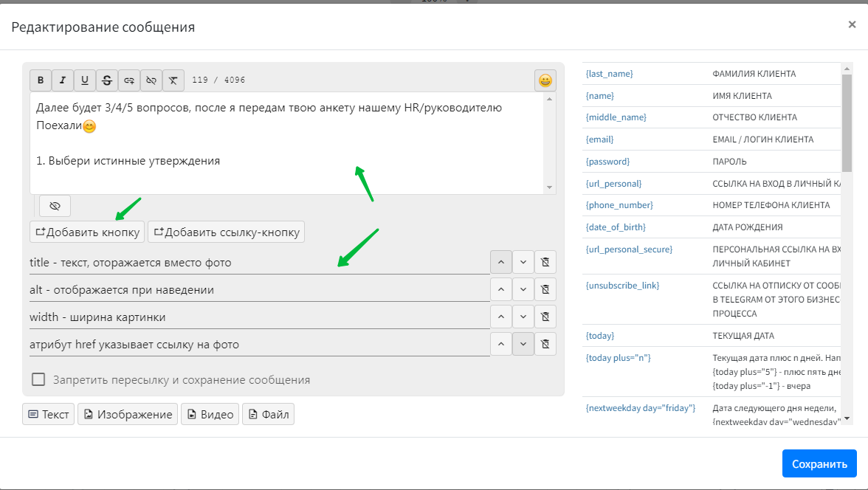Edit the 'alt - отображается' button field
Image resolution: width=868 pixels, height=490 pixels.
point(260,289)
